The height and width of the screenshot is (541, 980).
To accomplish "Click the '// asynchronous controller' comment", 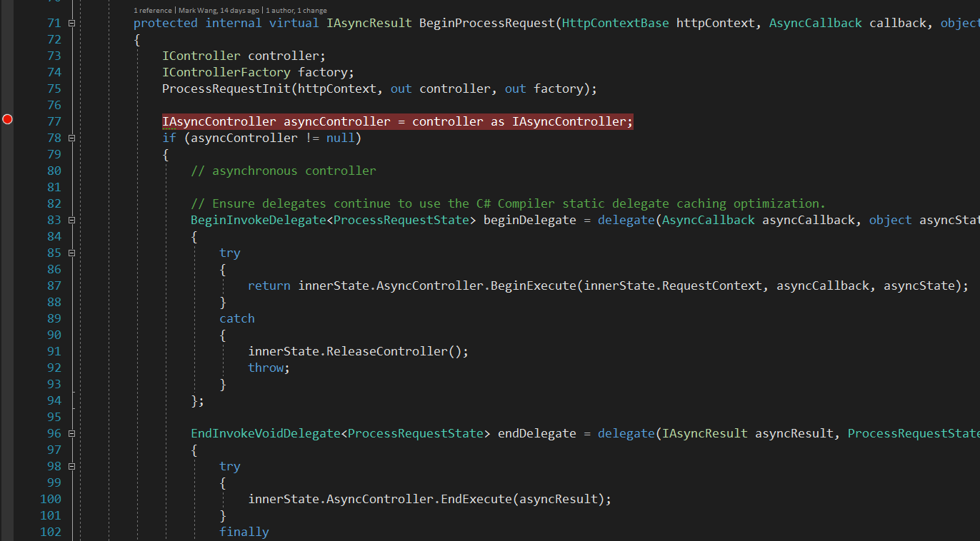I will (283, 171).
